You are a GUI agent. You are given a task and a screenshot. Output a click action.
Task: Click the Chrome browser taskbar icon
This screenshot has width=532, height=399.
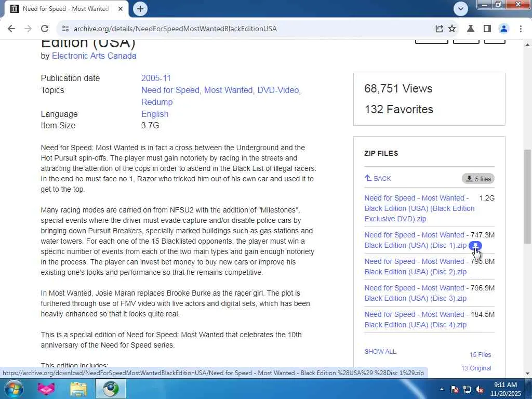[x=111, y=389]
